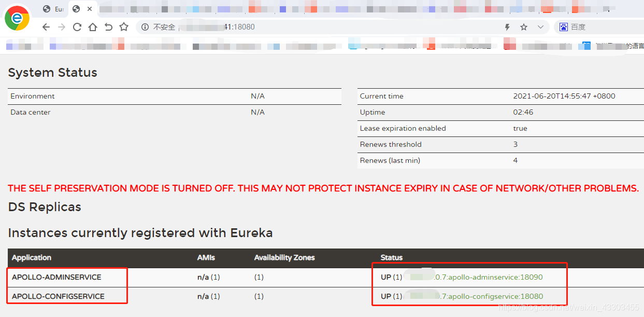This screenshot has width=644, height=317.
Task: Select the APOLLO-CONFIGSERVICE application cell
Action: tap(58, 296)
